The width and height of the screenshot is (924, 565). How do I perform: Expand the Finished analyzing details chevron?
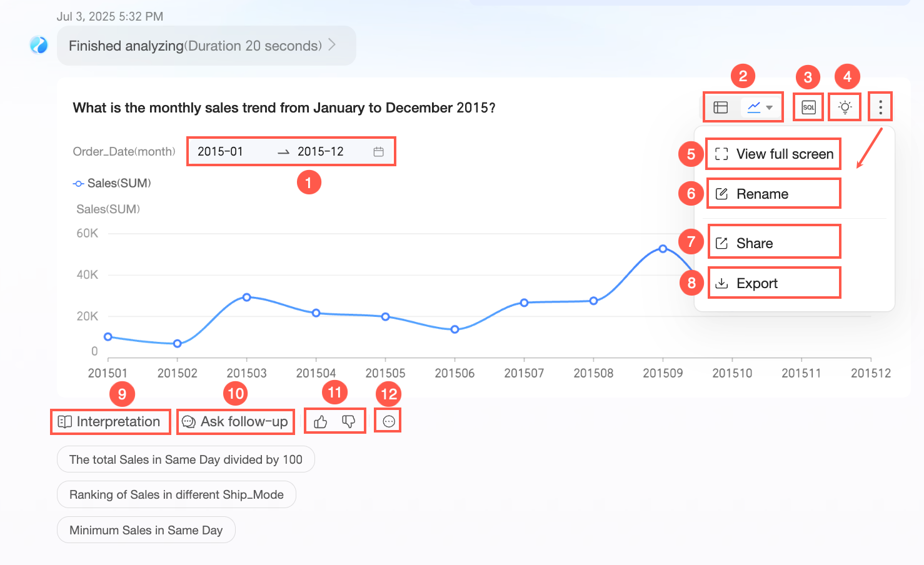332,45
